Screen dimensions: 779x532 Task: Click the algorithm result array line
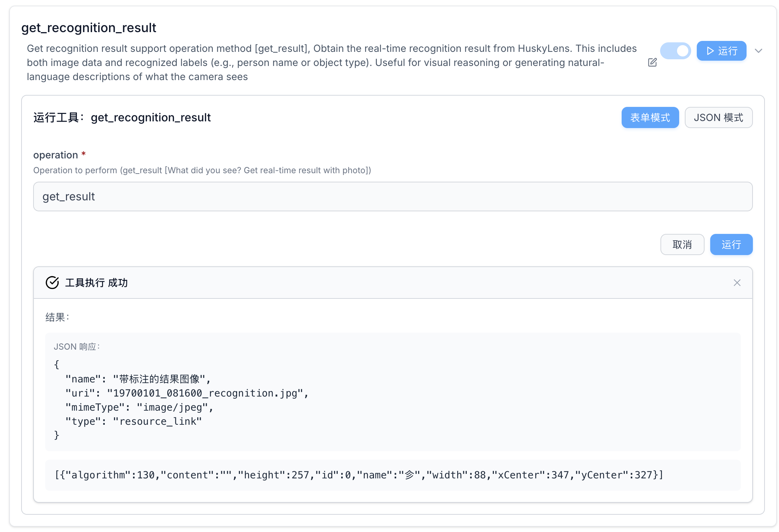tap(359, 475)
